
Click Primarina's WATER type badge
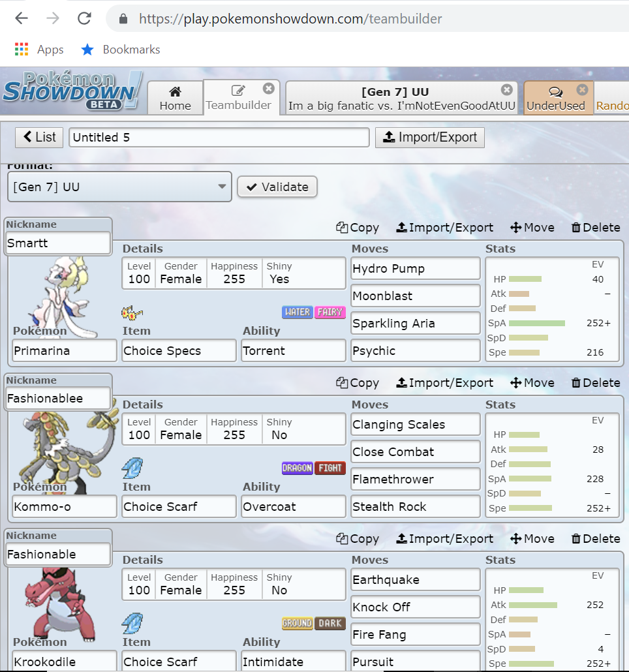pos(298,312)
